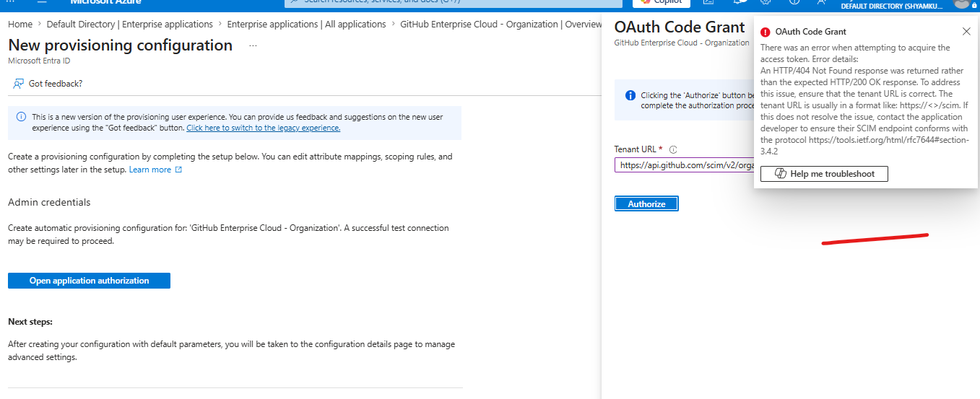Open GitHub Enterprise Cloud Organization Overview breadcrumb
980x399 pixels.
click(500, 25)
